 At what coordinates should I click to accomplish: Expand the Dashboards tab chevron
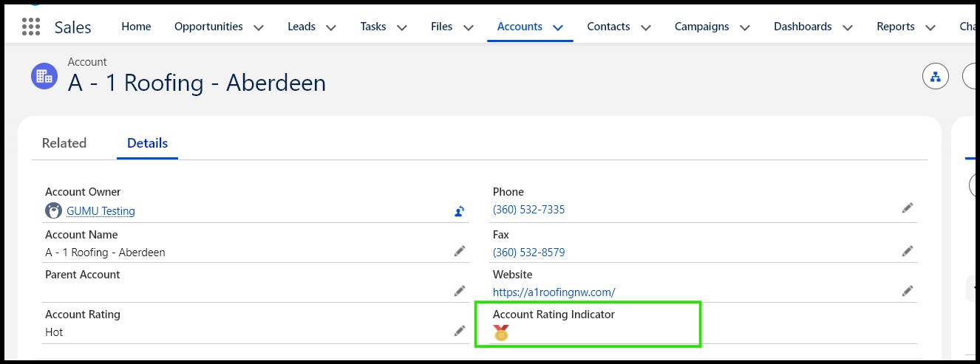[848, 27]
